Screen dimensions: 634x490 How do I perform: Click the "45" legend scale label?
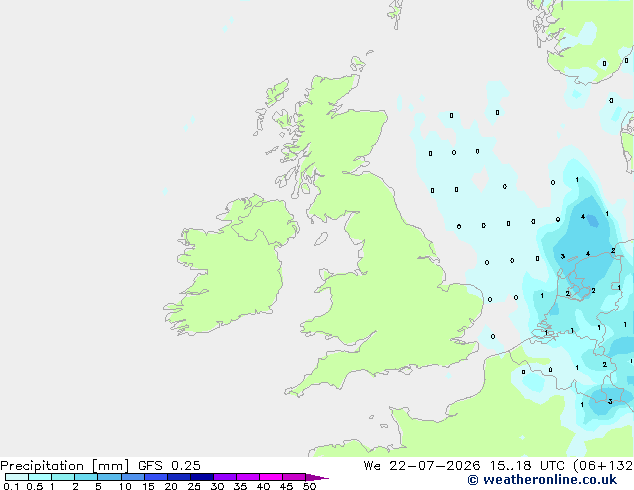(286, 486)
